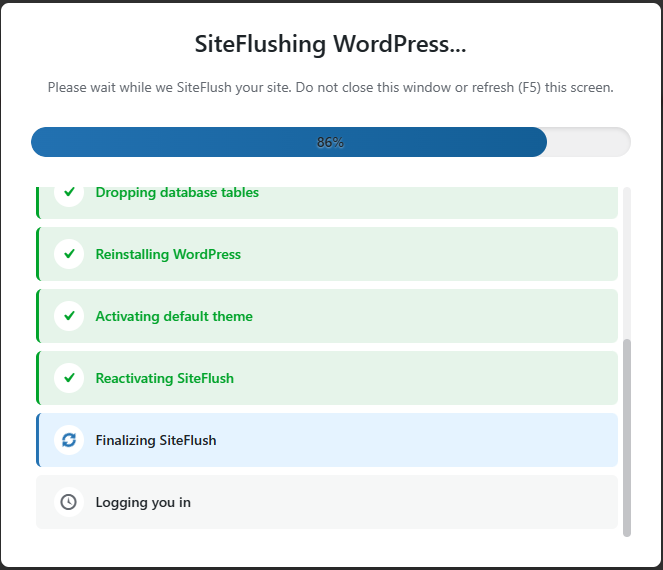The width and height of the screenshot is (663, 570).
Task: Select the checkmark icon for Activating default theme
Action: click(x=69, y=316)
